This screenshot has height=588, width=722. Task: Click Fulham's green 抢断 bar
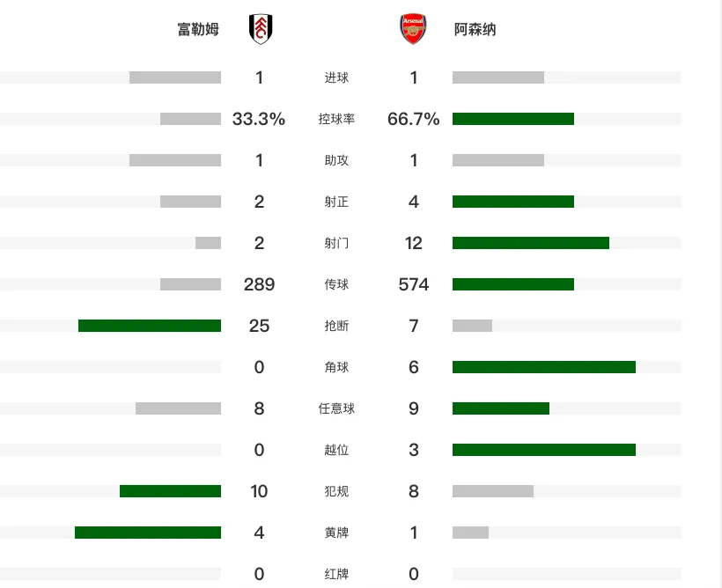pyautogui.click(x=150, y=326)
